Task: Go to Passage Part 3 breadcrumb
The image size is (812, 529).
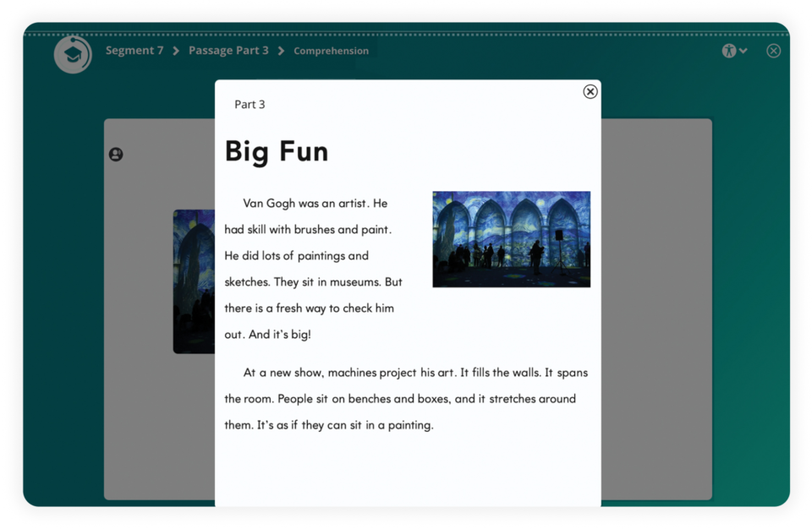Action: (228, 51)
